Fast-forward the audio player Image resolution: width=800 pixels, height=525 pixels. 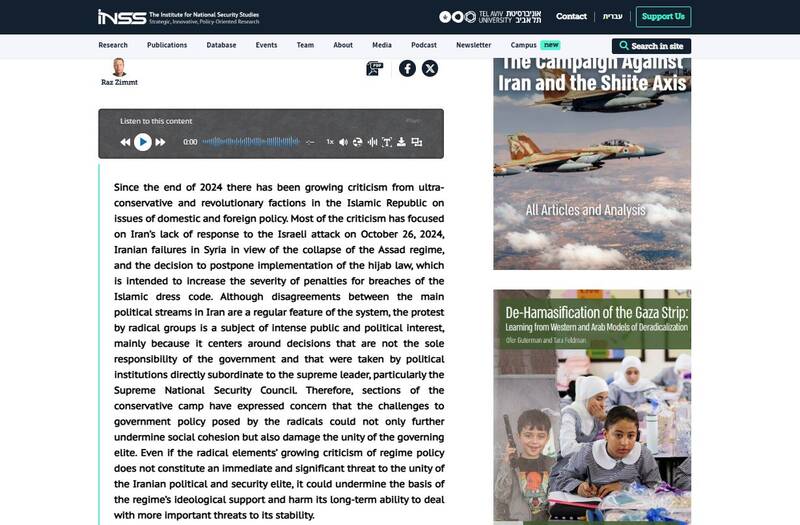click(x=160, y=142)
